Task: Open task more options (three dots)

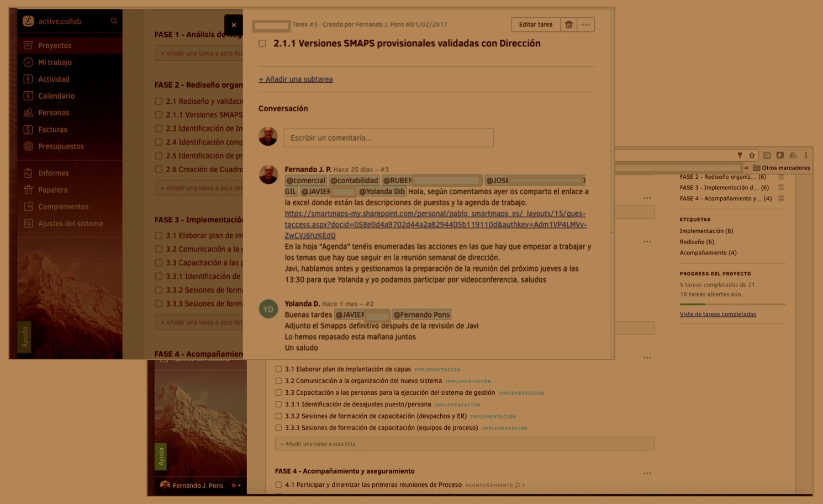Action: click(586, 24)
